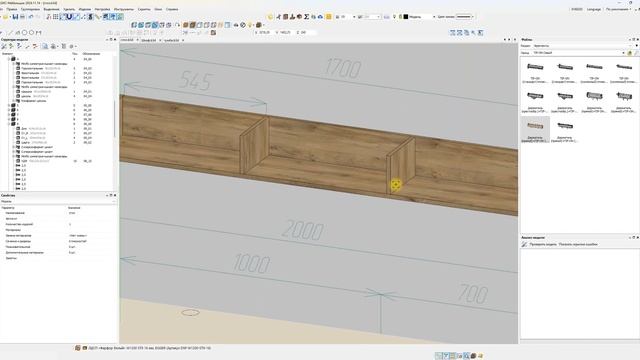Click the X coordinate field
Screen dimensions: 640x360
click(264, 32)
